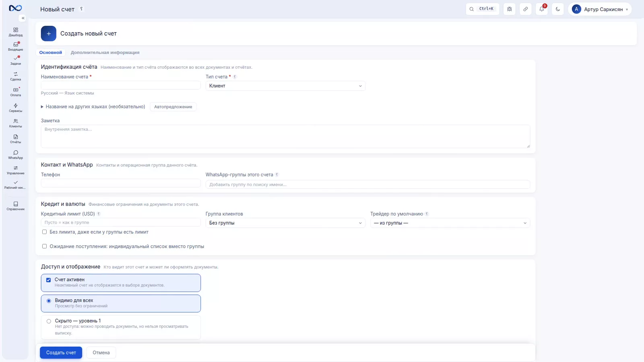Screen dimensions: 644x362
Task: Click into 'Заметка' text area
Action: pyautogui.click(x=285, y=136)
